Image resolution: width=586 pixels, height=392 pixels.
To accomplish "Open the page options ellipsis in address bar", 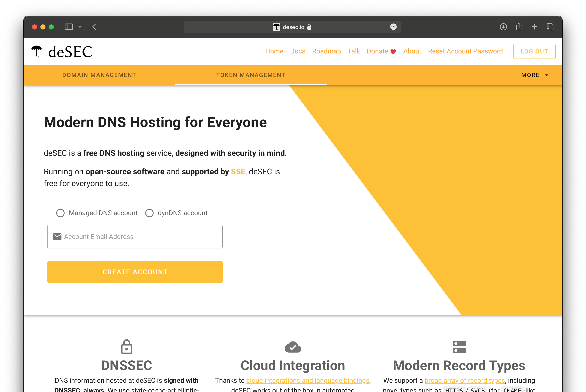I will tap(393, 27).
